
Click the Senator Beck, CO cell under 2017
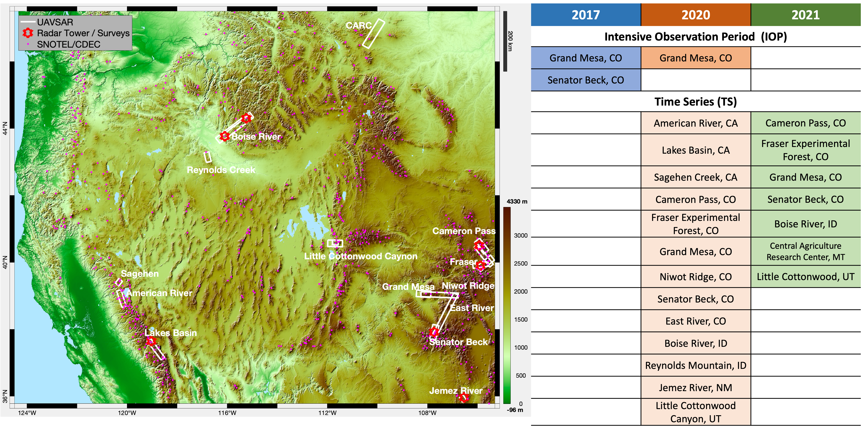click(586, 80)
